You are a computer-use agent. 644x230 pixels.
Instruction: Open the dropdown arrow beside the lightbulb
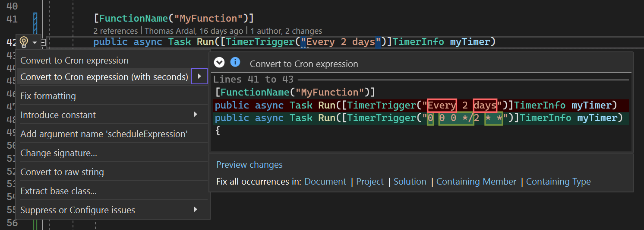[x=35, y=42]
